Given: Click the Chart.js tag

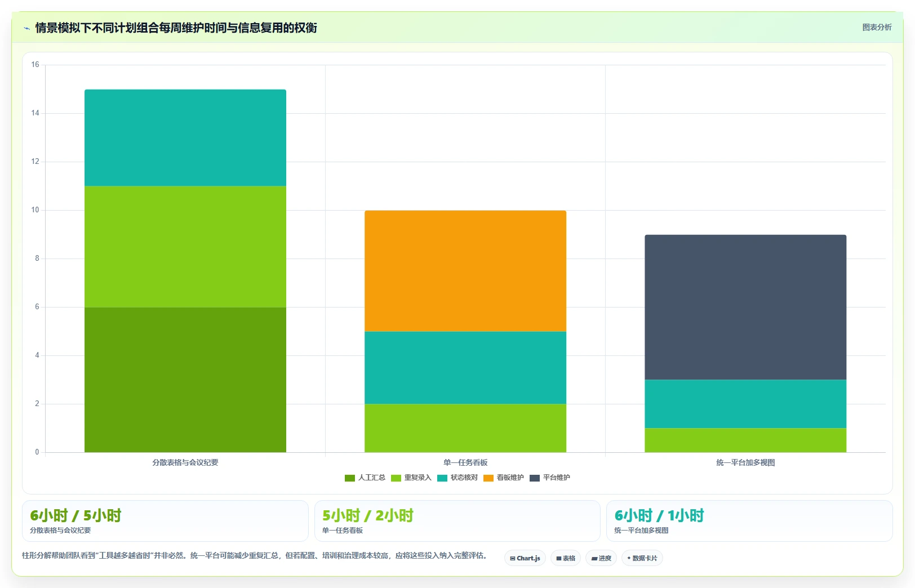Looking at the screenshot, I should (525, 558).
